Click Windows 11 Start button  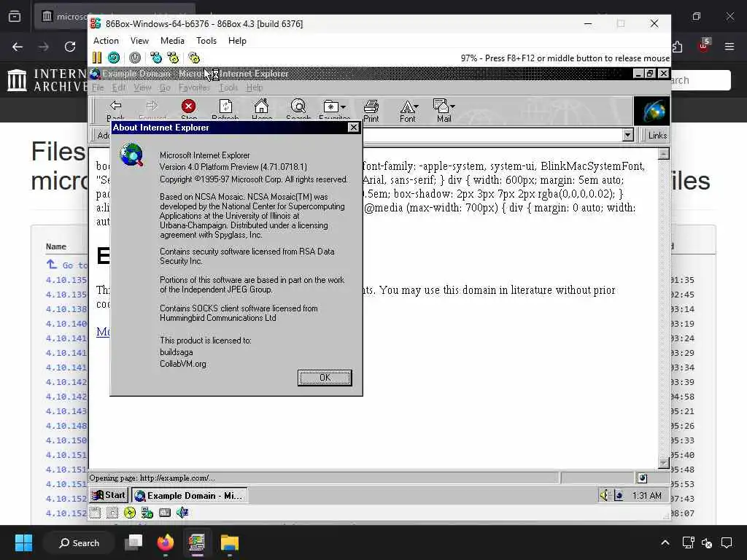pyautogui.click(x=23, y=542)
